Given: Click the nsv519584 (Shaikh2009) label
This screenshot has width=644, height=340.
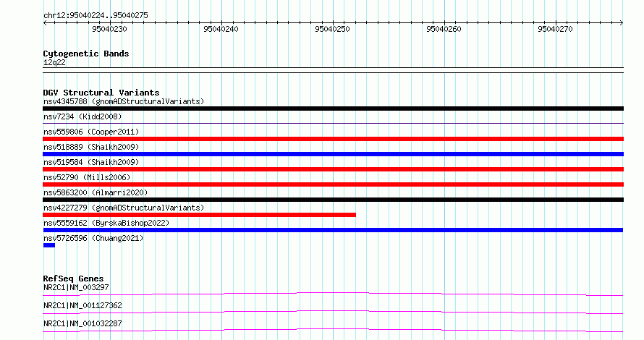Looking at the screenshot, I should click(91, 162).
